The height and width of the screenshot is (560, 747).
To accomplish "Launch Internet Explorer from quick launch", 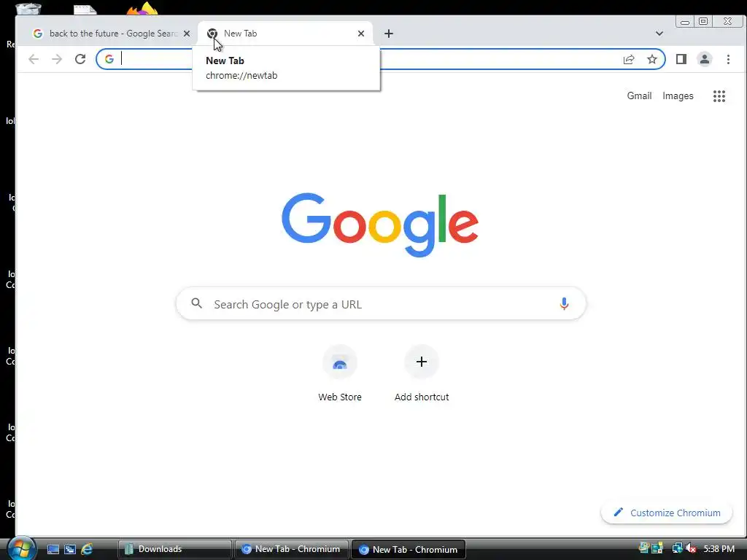I will click(87, 549).
